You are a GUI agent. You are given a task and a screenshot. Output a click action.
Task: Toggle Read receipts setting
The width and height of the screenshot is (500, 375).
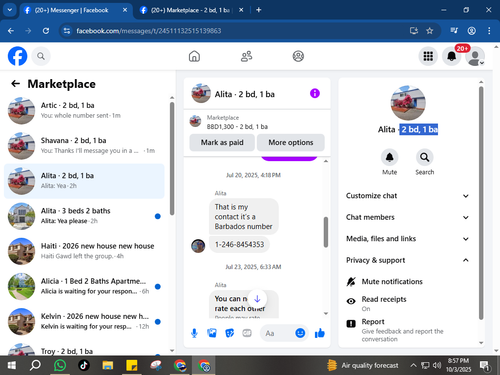(407, 303)
